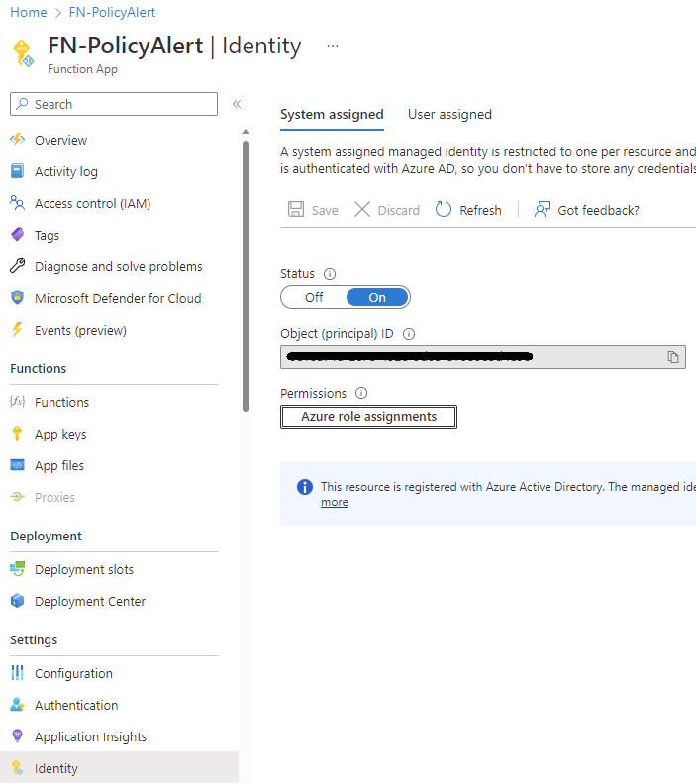Screen dimensions: 696x784
Task: Turn the Status toggle Off
Action: tap(314, 298)
